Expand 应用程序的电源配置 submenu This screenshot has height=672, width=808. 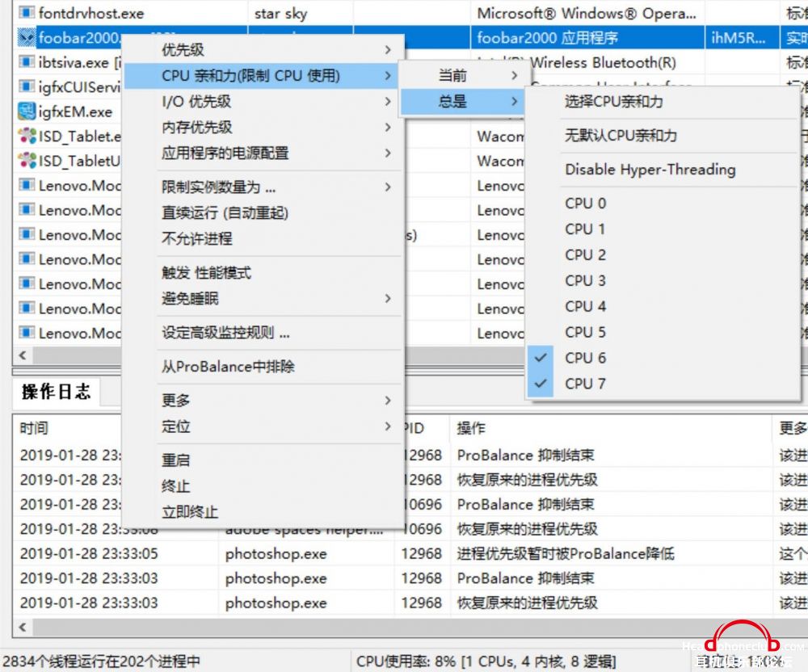263,153
